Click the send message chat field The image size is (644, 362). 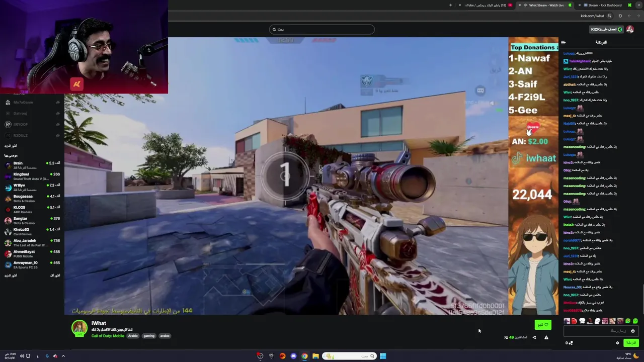click(x=601, y=331)
